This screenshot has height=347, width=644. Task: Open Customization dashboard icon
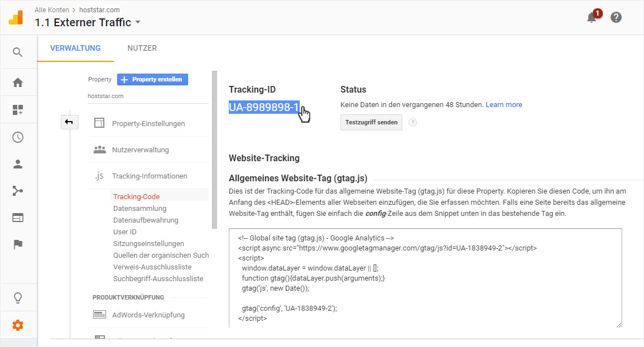tap(18, 110)
